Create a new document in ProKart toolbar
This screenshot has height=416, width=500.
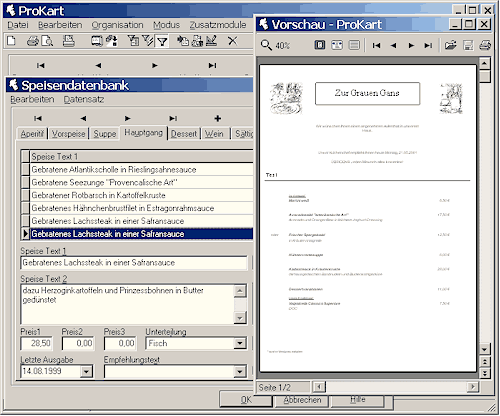pos(11,41)
